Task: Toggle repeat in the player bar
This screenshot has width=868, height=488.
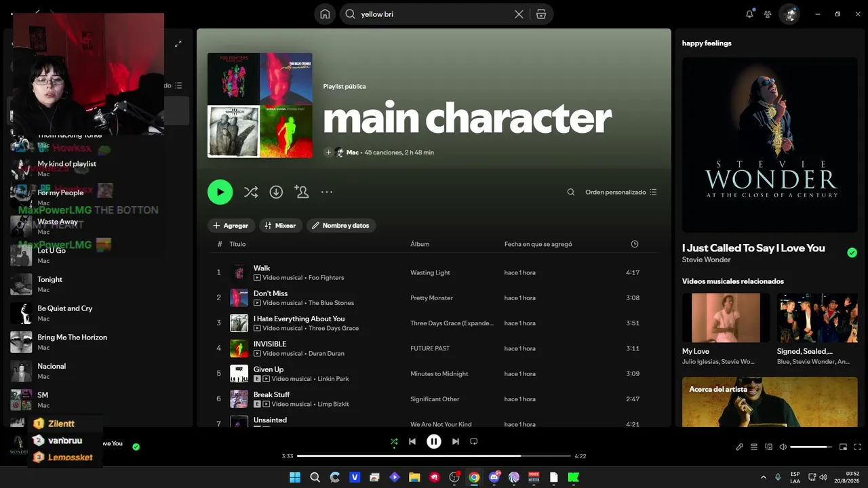Action: click(x=474, y=442)
